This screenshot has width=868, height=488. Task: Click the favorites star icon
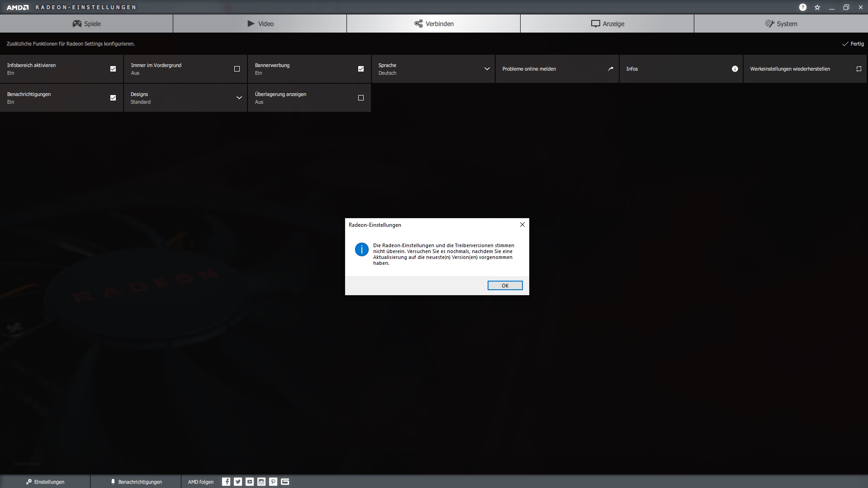pos(817,7)
